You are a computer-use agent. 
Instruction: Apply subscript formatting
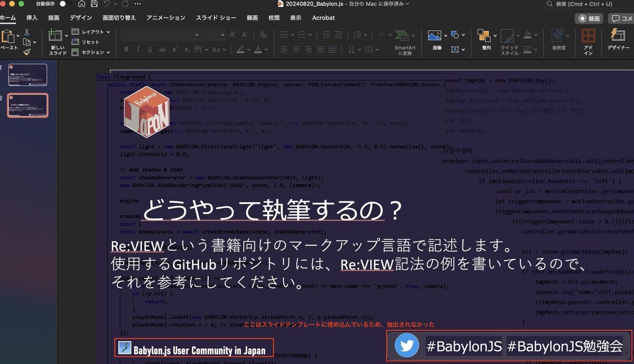tap(187, 49)
